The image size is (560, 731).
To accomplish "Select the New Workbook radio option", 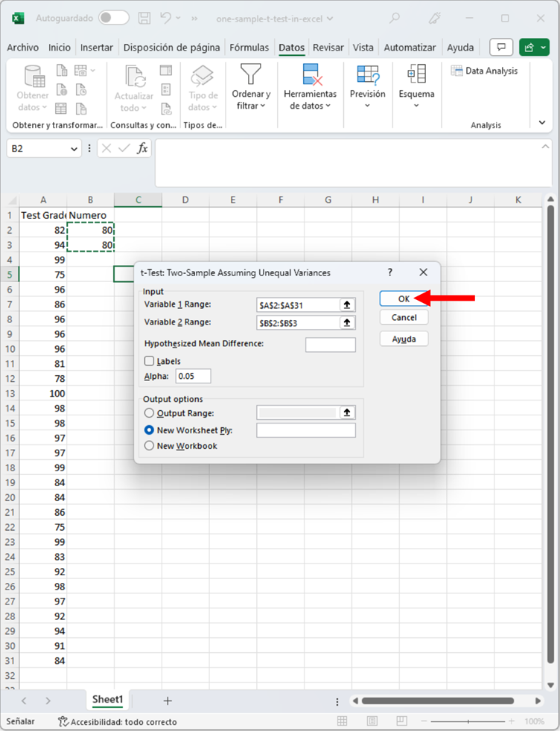I will click(x=150, y=446).
